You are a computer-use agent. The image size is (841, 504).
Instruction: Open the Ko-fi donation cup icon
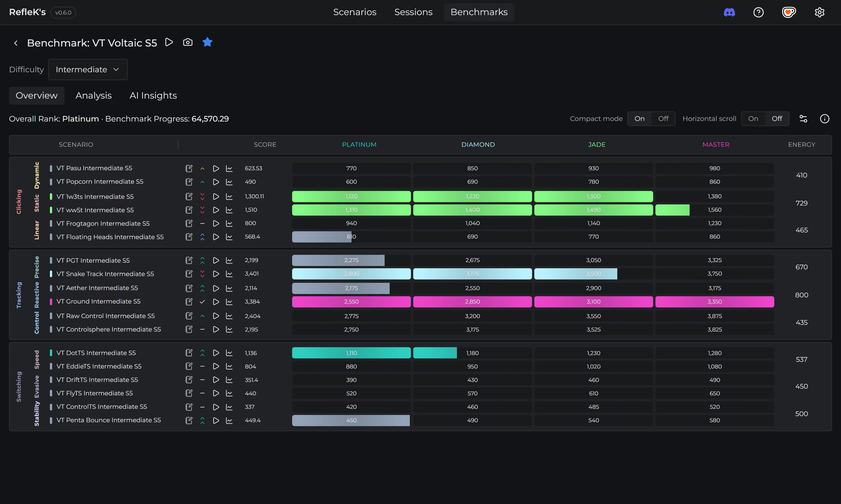tap(789, 12)
